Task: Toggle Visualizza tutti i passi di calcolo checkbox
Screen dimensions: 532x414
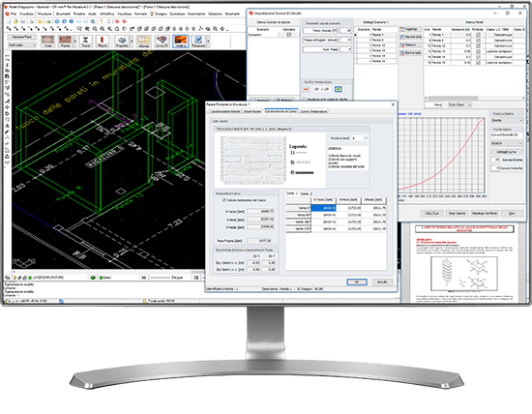Action: pyautogui.click(x=305, y=99)
